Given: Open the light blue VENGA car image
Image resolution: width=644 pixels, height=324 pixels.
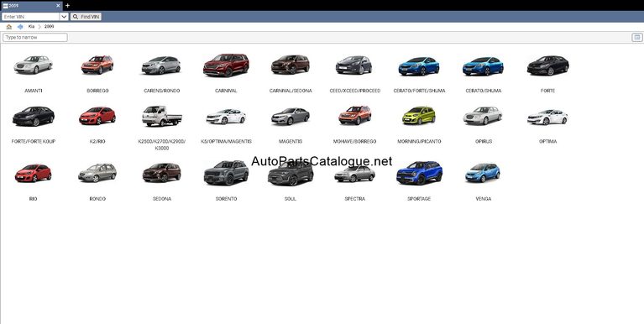Looking at the screenshot, I should click(x=483, y=172).
